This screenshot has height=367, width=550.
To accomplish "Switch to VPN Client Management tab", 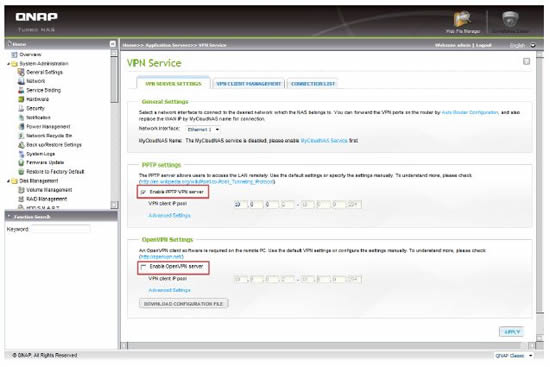I will pyautogui.click(x=248, y=84).
